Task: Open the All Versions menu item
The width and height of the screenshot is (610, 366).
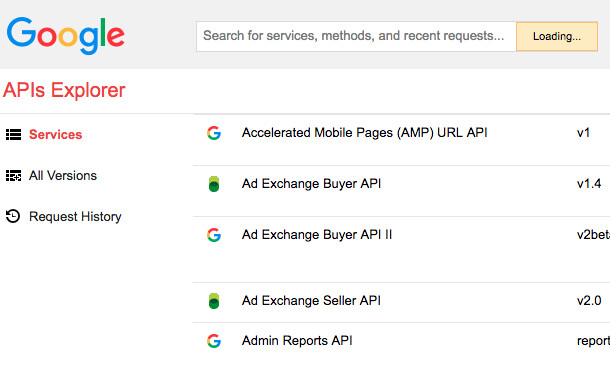Action: [x=63, y=176]
